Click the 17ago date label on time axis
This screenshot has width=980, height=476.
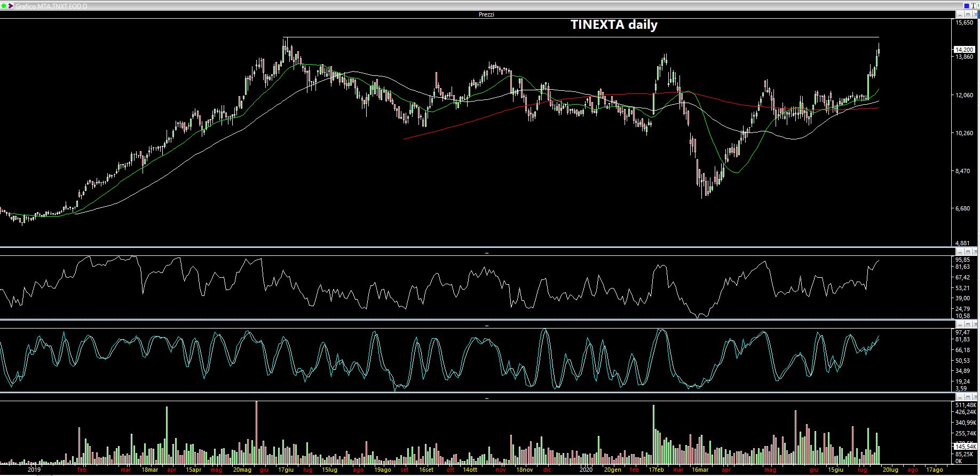pyautogui.click(x=934, y=470)
